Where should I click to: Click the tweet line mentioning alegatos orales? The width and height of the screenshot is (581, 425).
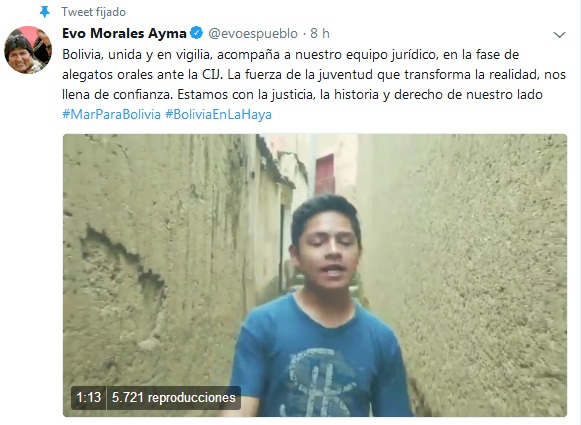pyautogui.click(x=314, y=74)
